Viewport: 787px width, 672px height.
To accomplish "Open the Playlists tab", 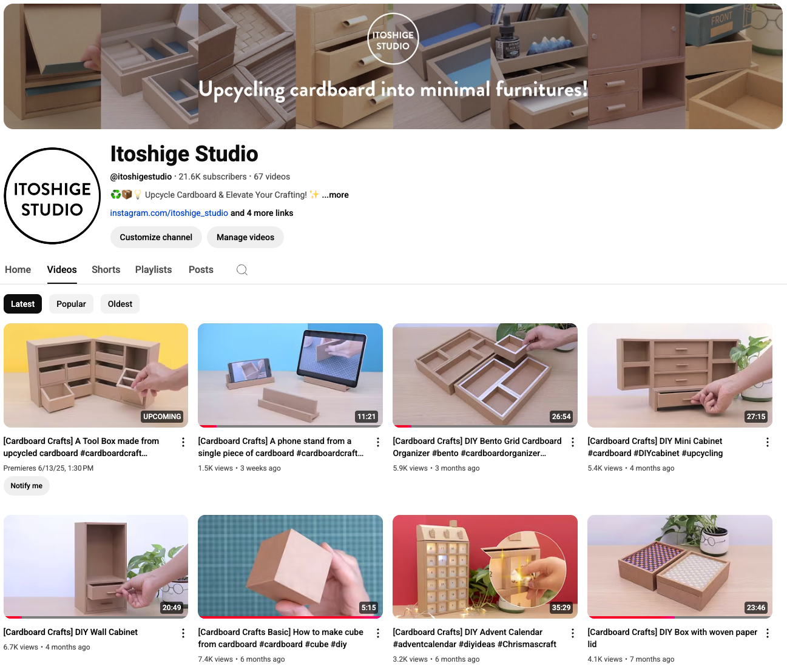I will [x=154, y=270].
